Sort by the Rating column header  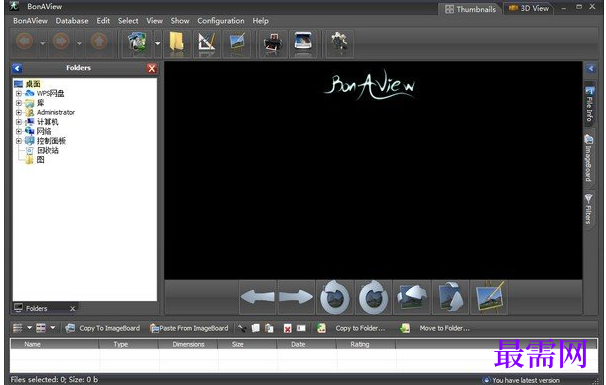[366, 344]
